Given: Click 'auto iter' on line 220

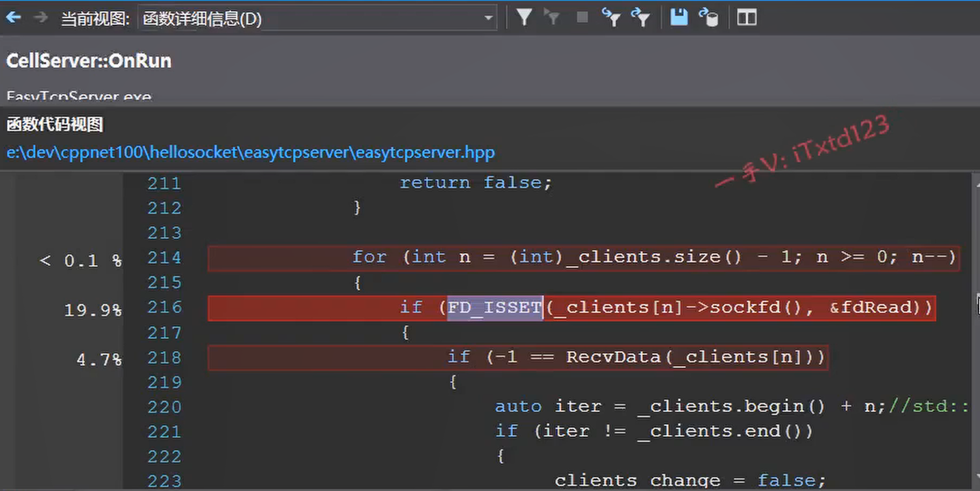Looking at the screenshot, I should click(548, 407).
